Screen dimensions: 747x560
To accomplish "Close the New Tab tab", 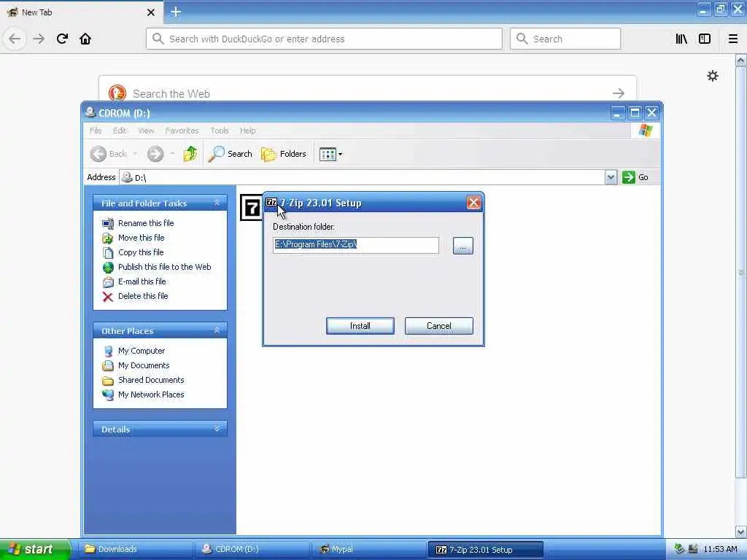I will [x=150, y=12].
